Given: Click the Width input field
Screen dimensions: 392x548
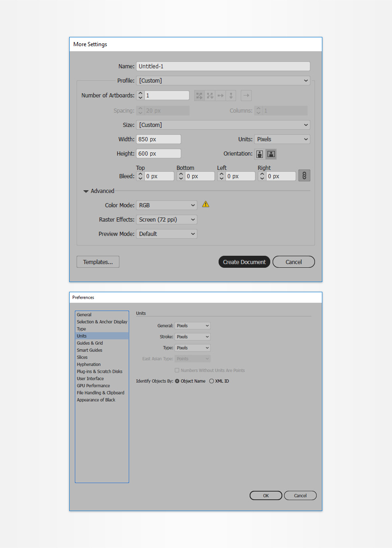Looking at the screenshot, I should [x=158, y=139].
